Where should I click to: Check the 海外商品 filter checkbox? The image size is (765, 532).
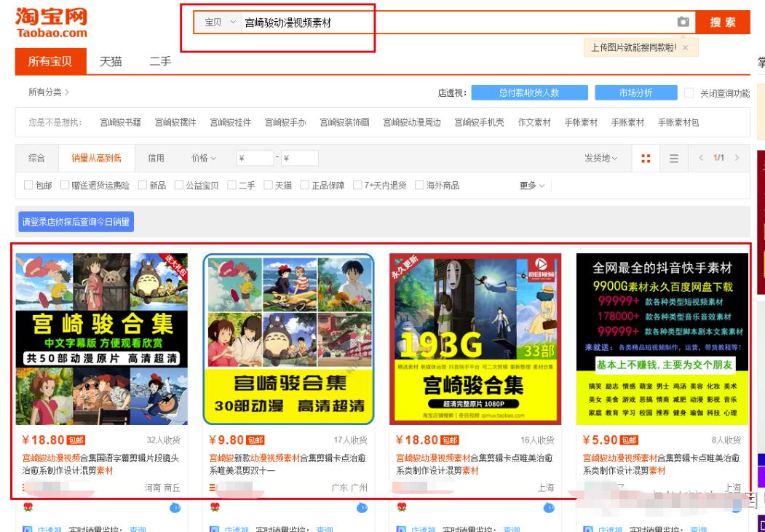[x=419, y=186]
